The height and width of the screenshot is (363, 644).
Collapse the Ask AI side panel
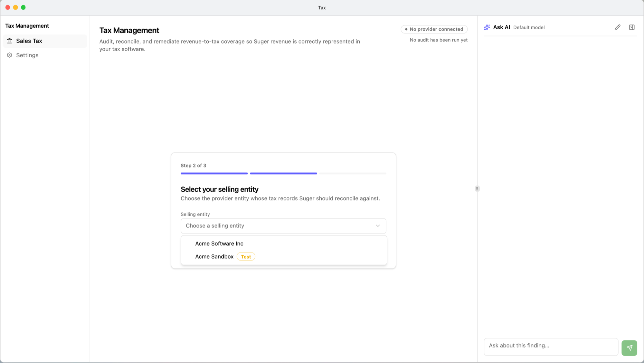click(632, 27)
